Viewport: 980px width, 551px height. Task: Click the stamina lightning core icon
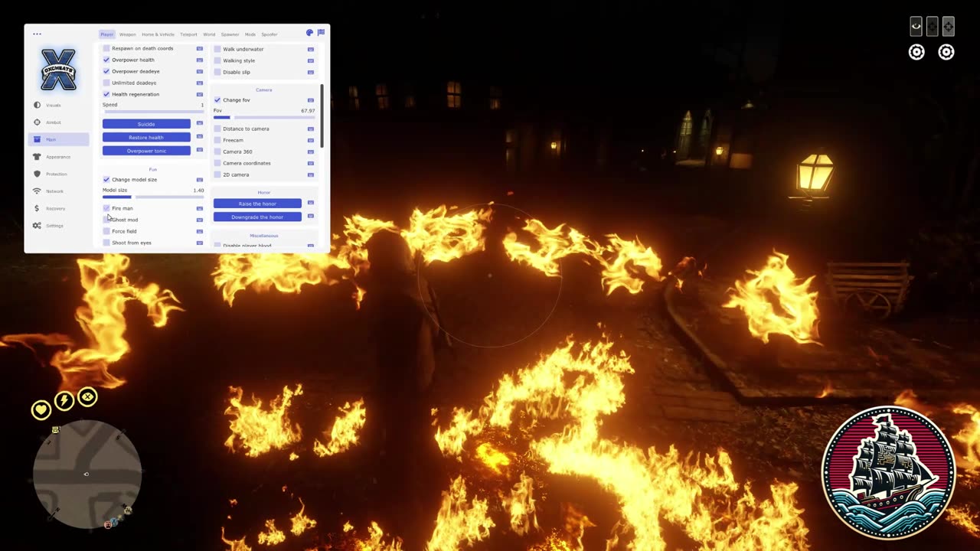coord(64,400)
